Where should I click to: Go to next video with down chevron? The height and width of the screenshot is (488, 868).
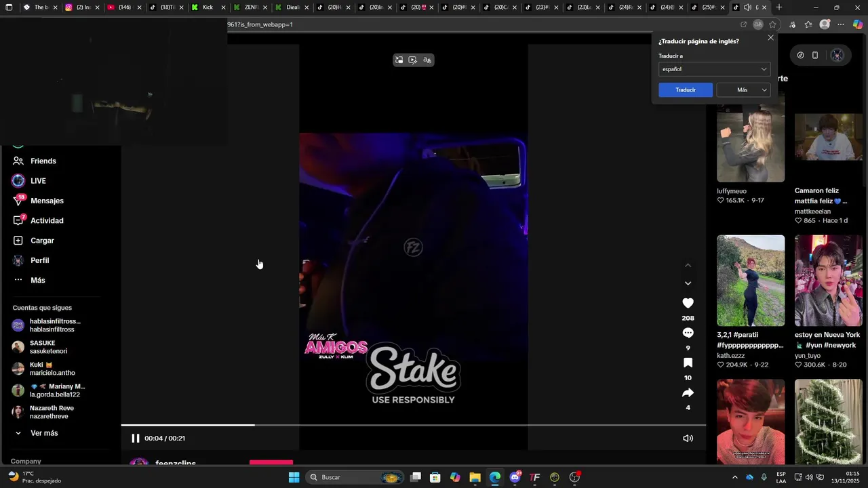(688, 283)
